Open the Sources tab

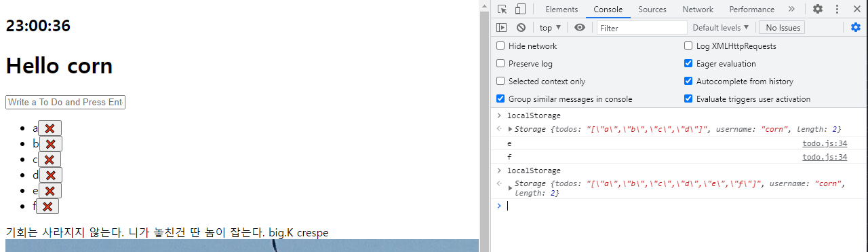(652, 9)
